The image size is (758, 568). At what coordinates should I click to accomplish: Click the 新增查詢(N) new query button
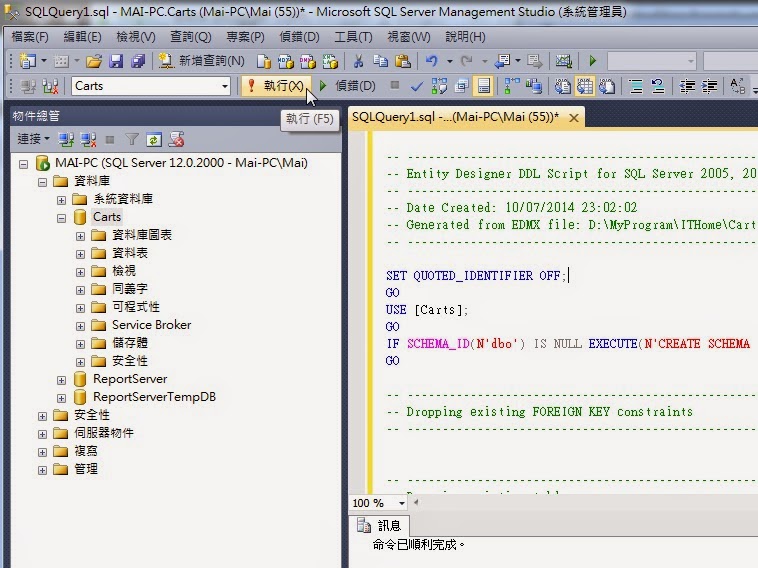pos(202,61)
